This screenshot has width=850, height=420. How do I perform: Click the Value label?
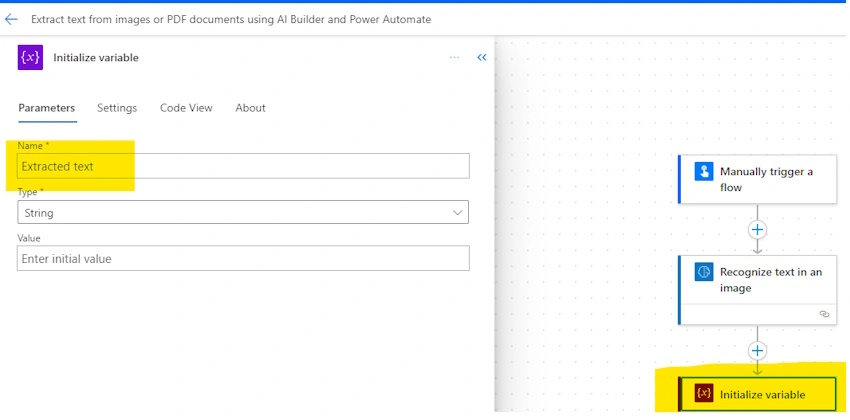pyautogui.click(x=29, y=238)
